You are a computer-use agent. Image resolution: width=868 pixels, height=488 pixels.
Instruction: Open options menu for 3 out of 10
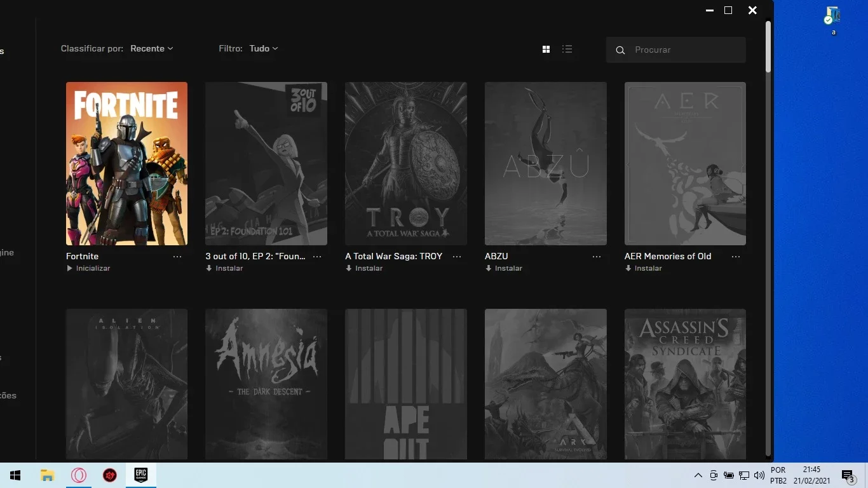(x=317, y=257)
